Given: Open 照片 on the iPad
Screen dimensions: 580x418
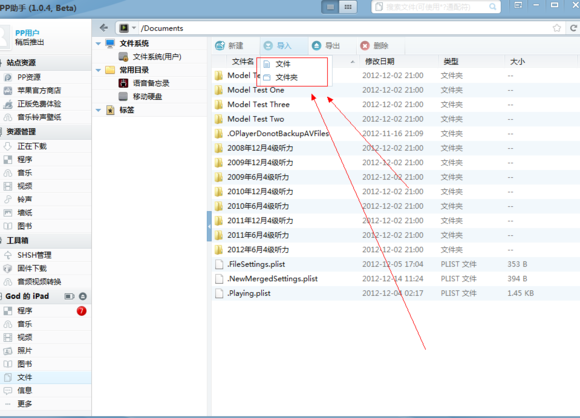Looking at the screenshot, I should pos(24,351).
